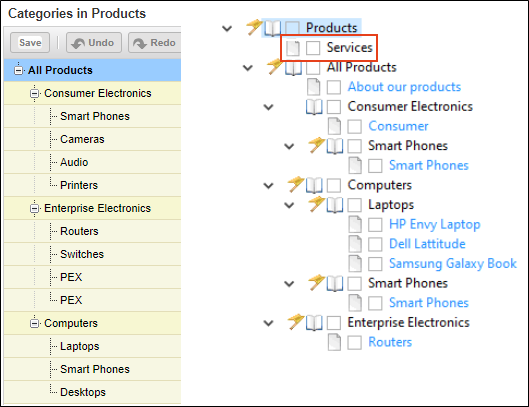Click the page icon beside Routers link
Screen dimensions: 529x407
coord(334,342)
